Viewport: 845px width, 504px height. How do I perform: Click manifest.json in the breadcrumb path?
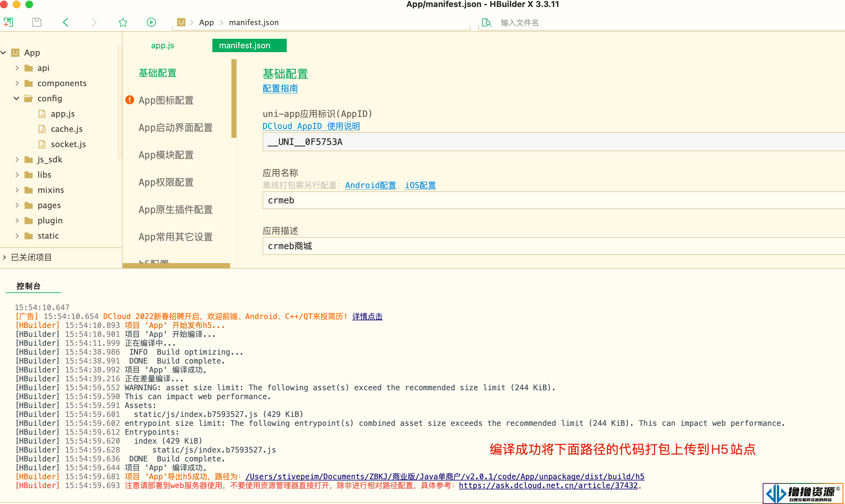click(x=254, y=23)
